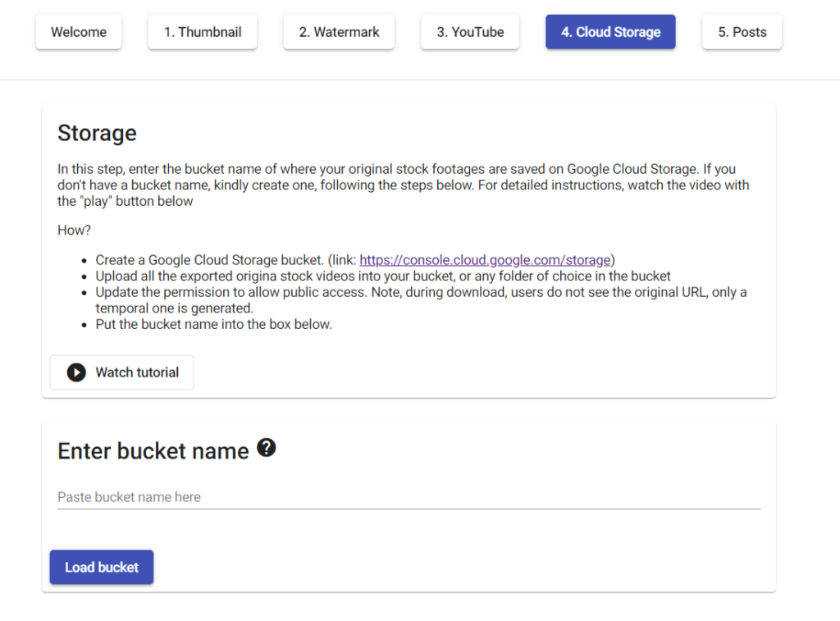The image size is (840, 621).
Task: Click the Storage heading
Action: 97,133
